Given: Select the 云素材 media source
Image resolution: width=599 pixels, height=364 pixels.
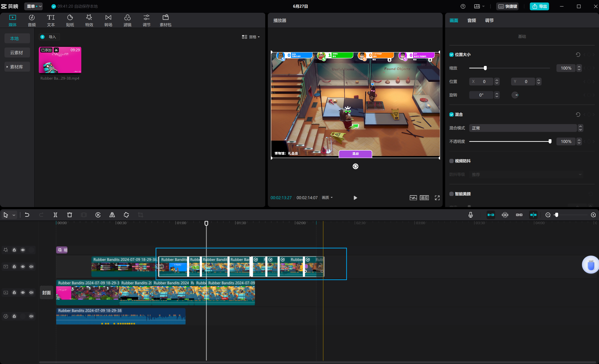Looking at the screenshot, I should point(17,52).
